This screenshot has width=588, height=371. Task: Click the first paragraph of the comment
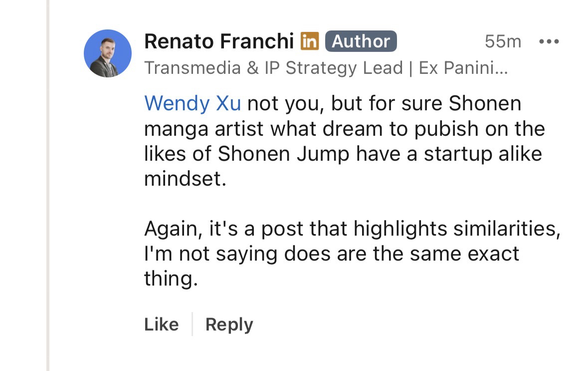(344, 141)
